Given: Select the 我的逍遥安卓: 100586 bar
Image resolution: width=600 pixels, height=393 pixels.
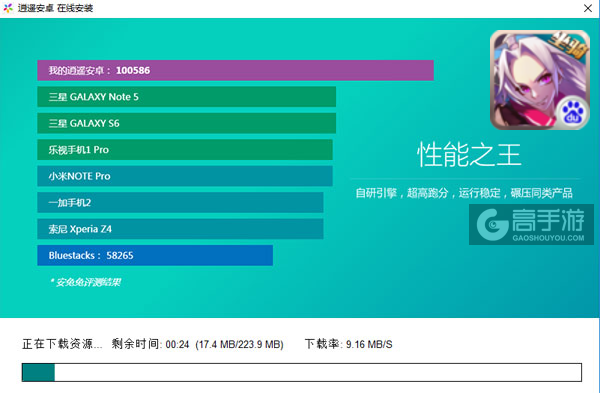Looking at the screenshot, I should 235,70.
